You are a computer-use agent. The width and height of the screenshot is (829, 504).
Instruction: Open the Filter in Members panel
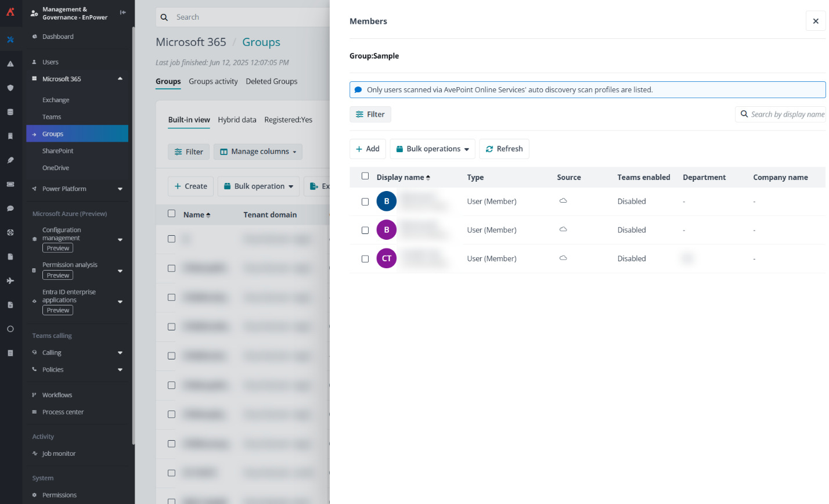[x=370, y=114]
